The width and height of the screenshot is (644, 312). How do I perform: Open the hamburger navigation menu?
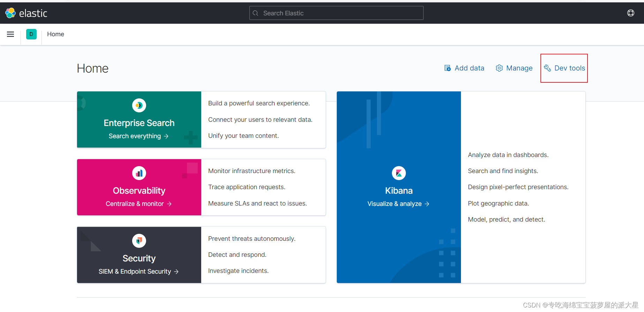coord(10,34)
